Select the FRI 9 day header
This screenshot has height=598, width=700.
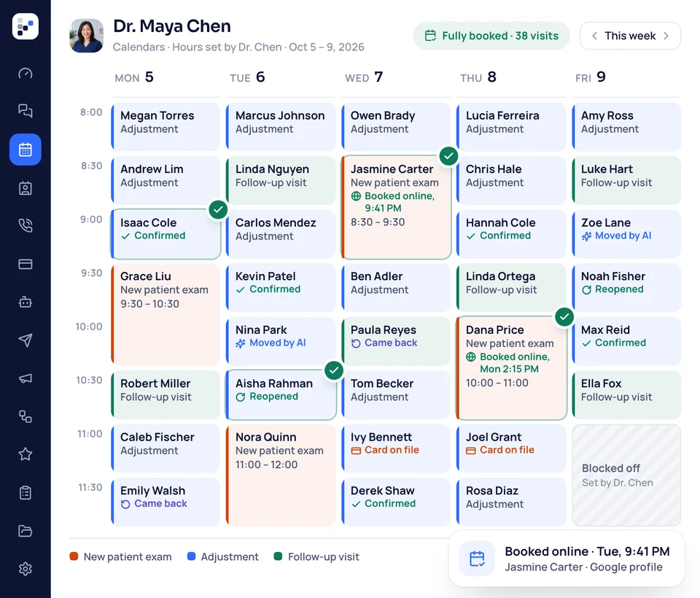point(590,77)
